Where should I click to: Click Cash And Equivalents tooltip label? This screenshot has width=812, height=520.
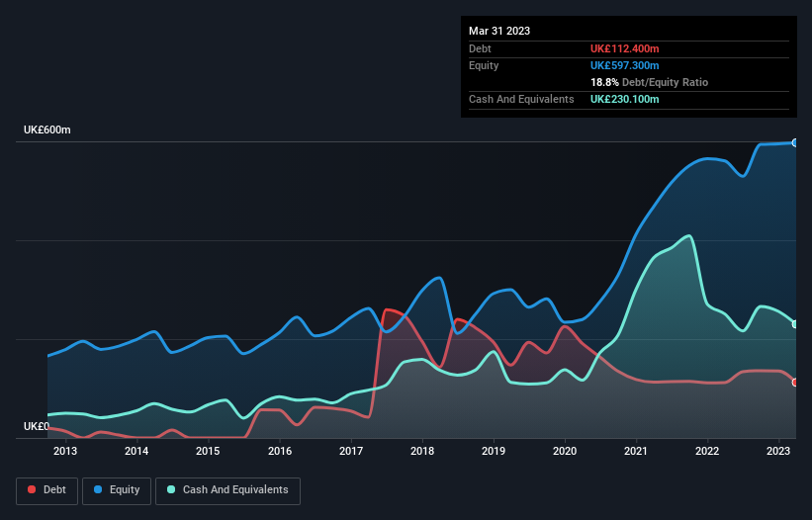[521, 99]
